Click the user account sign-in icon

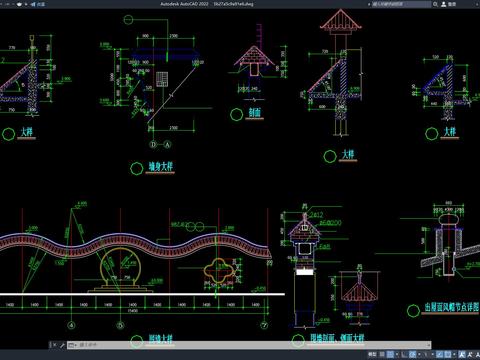pos(444,4)
